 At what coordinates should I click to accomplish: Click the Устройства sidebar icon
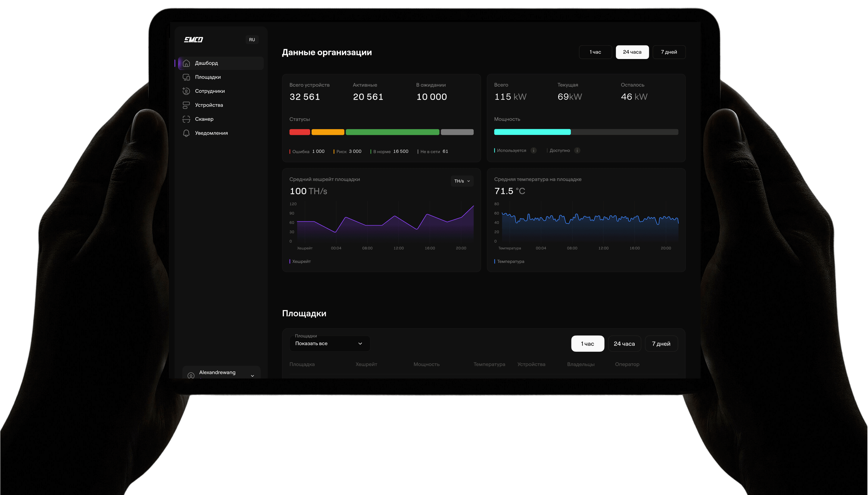[186, 105]
